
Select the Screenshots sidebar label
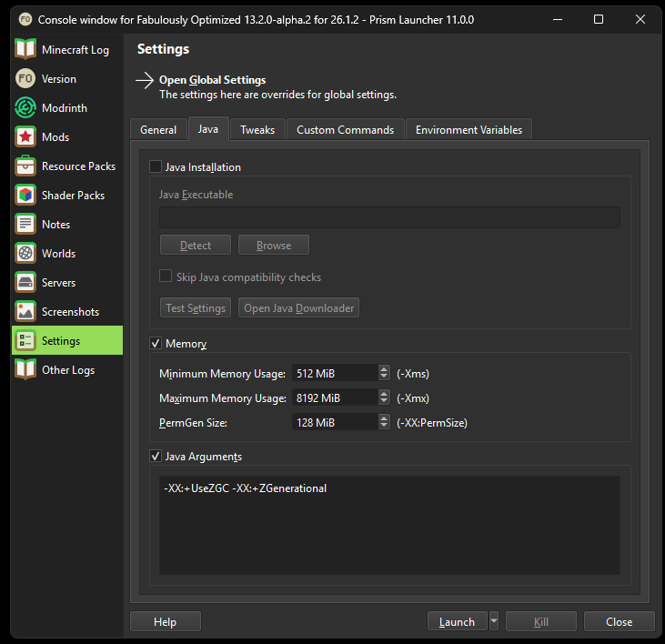click(x=70, y=312)
